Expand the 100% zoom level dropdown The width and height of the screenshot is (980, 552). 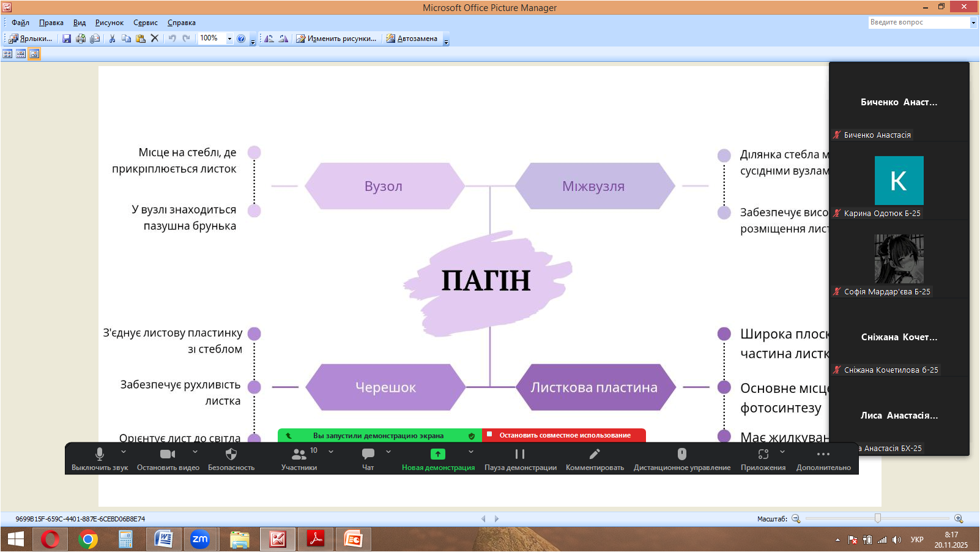229,39
